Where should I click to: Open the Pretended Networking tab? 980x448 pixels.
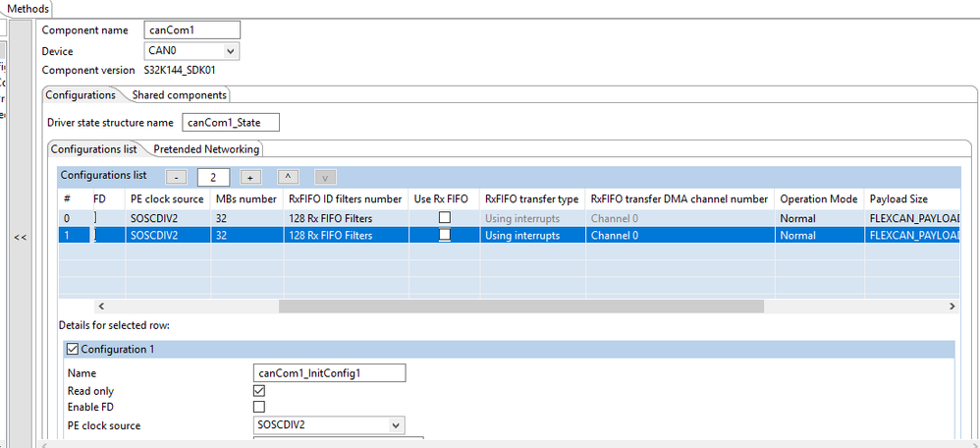(x=206, y=149)
